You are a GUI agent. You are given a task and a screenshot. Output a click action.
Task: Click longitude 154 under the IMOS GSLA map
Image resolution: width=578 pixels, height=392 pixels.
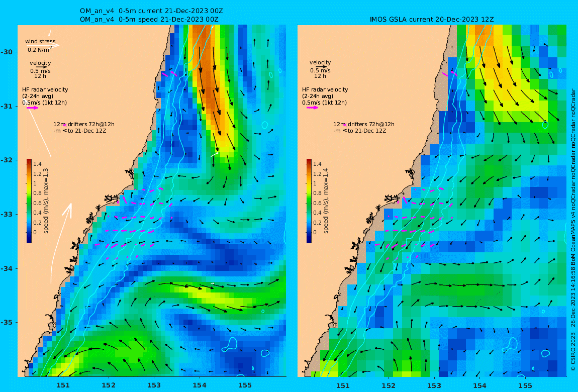tap(479, 385)
